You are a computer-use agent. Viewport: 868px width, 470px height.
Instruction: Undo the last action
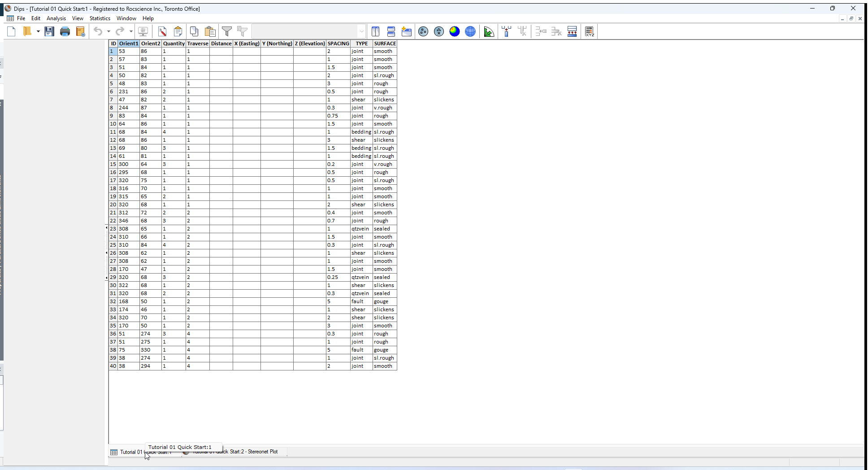pos(98,31)
